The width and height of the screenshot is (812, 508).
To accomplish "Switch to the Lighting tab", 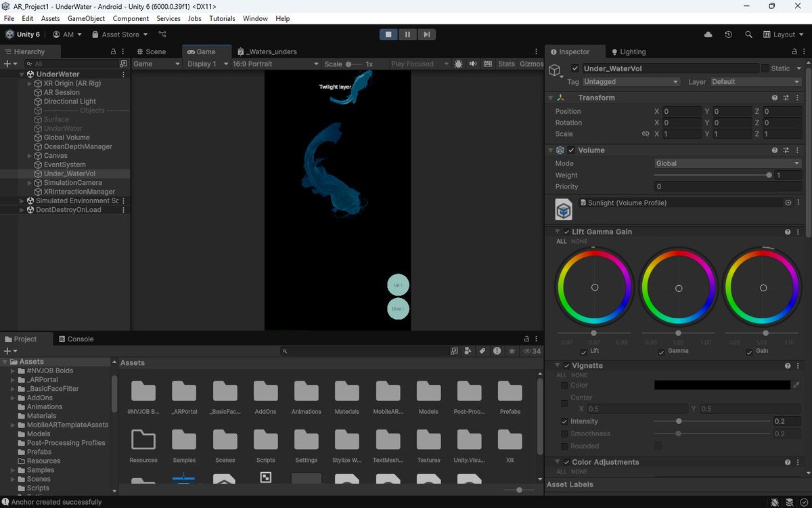I will coord(629,51).
